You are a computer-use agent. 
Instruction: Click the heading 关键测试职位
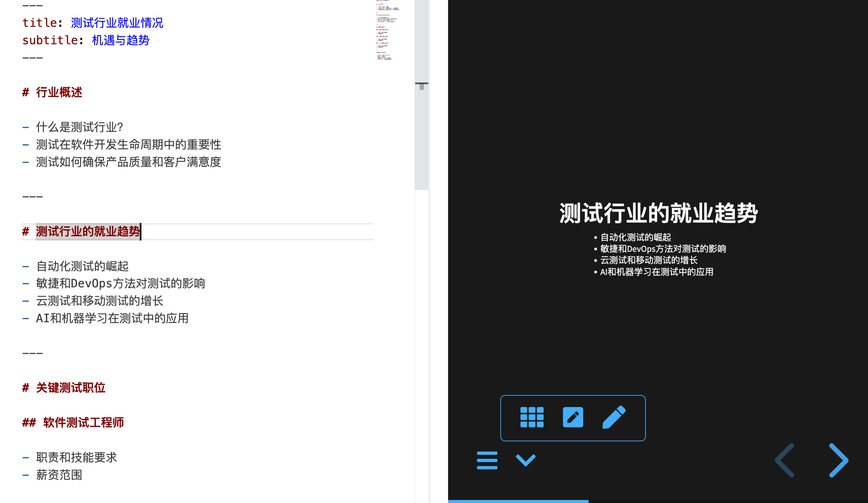pyautogui.click(x=71, y=388)
